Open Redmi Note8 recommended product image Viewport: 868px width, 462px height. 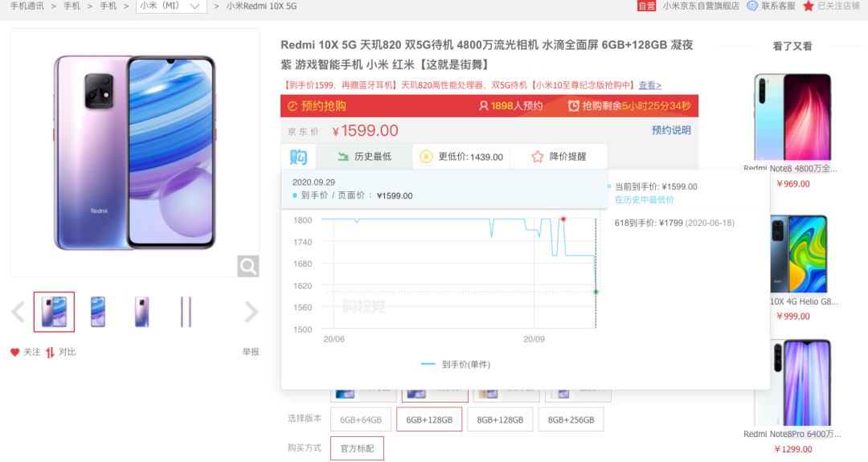click(792, 117)
